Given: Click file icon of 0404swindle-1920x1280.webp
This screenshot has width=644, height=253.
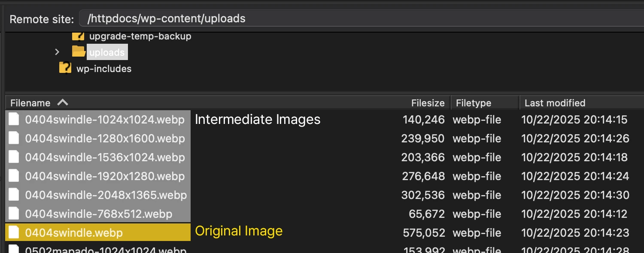Looking at the screenshot, I should point(14,176).
